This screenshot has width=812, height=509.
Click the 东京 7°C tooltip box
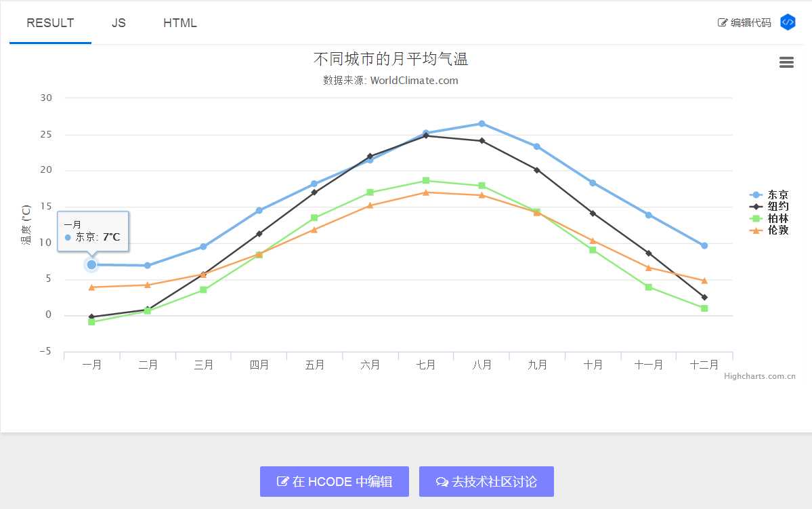coord(93,231)
